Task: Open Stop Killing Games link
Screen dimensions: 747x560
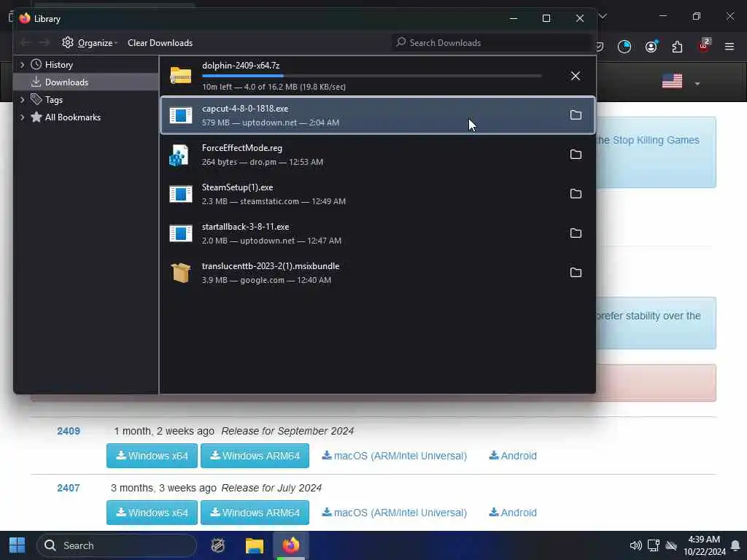Action: pos(656,140)
